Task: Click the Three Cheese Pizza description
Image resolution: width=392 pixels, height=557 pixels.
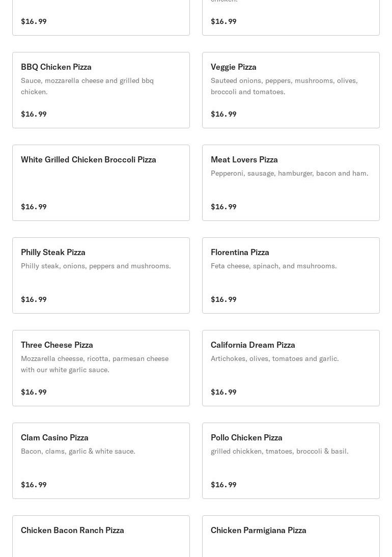Action: (x=95, y=364)
